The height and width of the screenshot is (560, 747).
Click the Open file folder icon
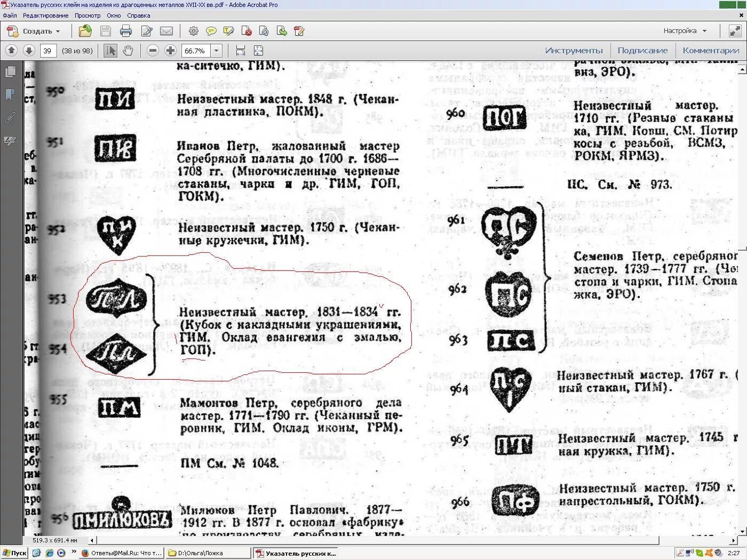click(x=85, y=31)
